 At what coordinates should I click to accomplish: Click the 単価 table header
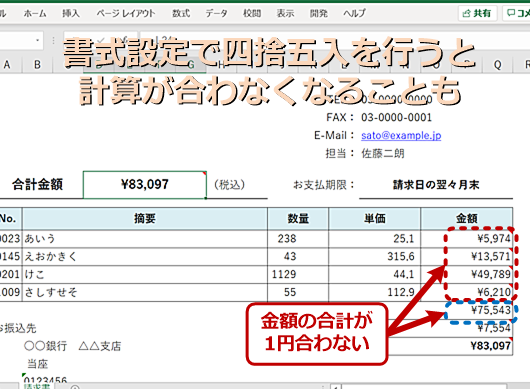click(x=375, y=219)
